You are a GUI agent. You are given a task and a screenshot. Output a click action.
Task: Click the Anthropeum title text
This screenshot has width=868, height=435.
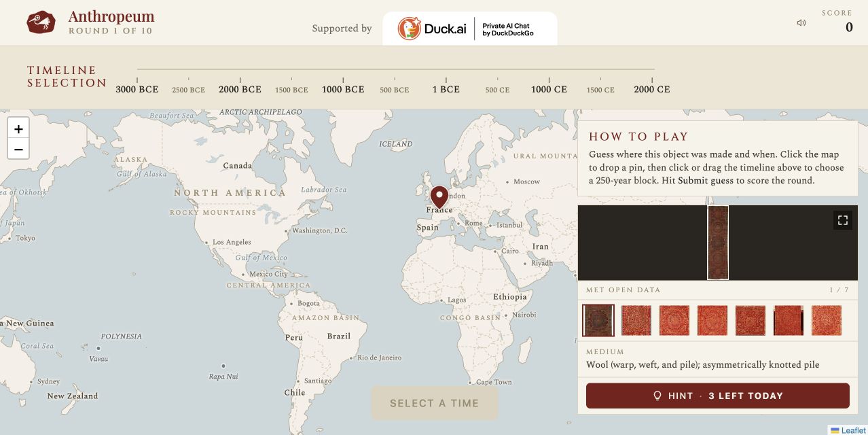[x=111, y=16]
